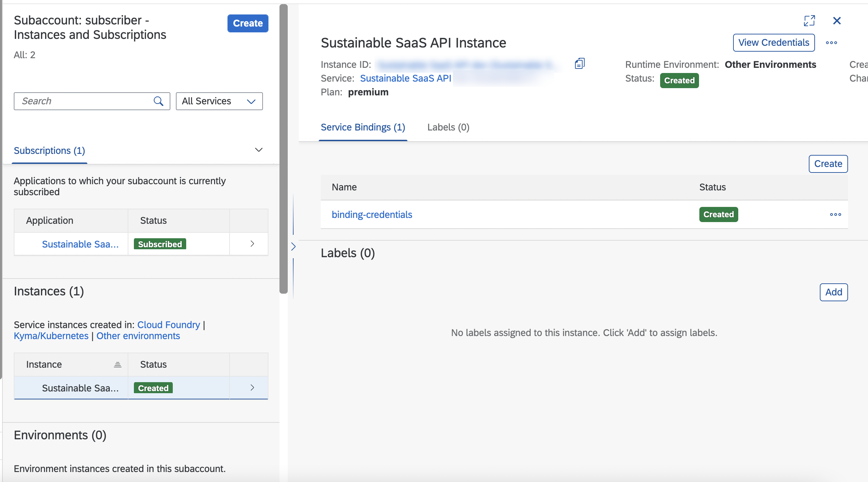Enter full screen mode for the details panel
The image size is (868, 482).
(x=809, y=21)
